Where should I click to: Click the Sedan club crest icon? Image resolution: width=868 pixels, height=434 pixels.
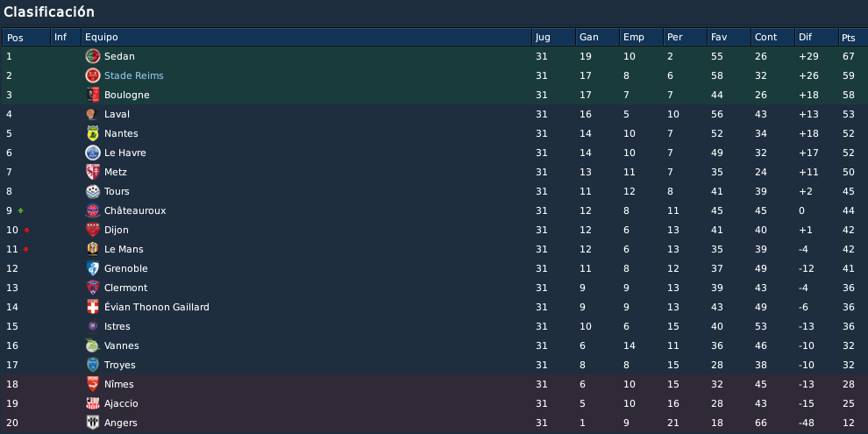point(92,56)
